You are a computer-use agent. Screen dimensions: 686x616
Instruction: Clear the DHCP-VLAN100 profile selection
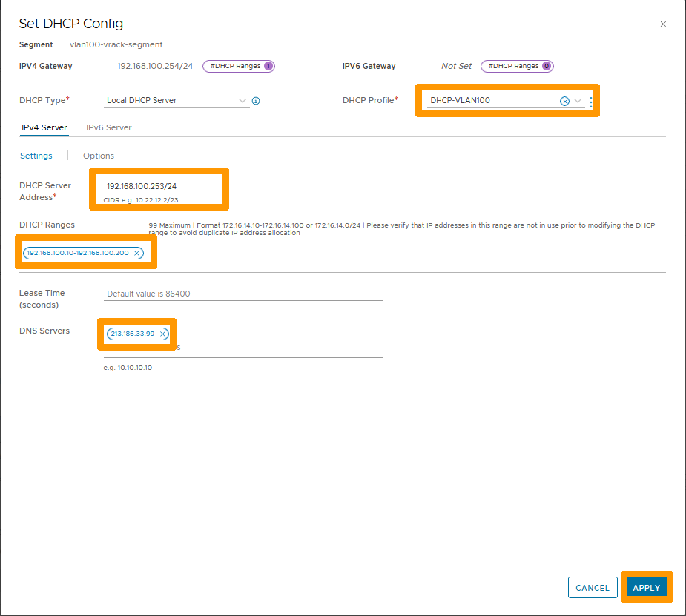pyautogui.click(x=564, y=101)
